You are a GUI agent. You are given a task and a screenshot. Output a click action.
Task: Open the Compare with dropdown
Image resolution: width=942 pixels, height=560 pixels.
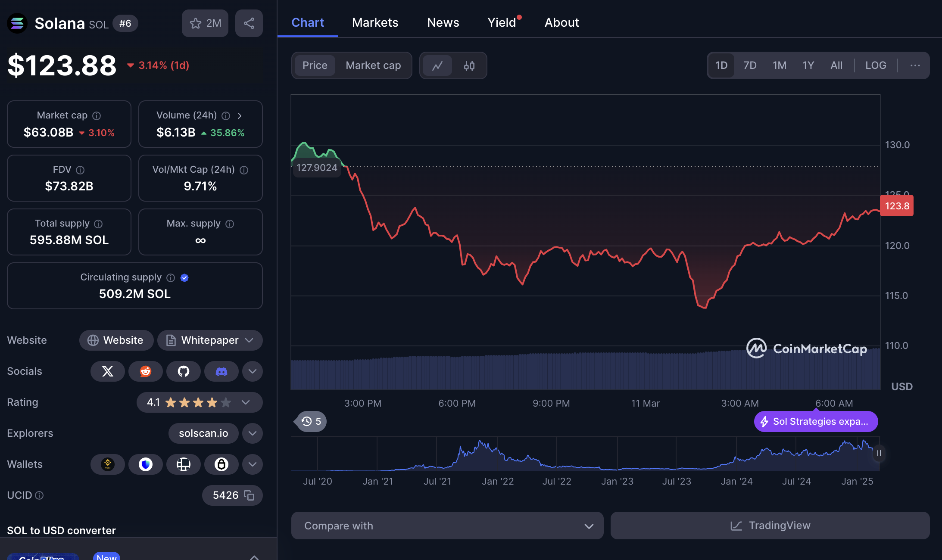[x=447, y=526]
